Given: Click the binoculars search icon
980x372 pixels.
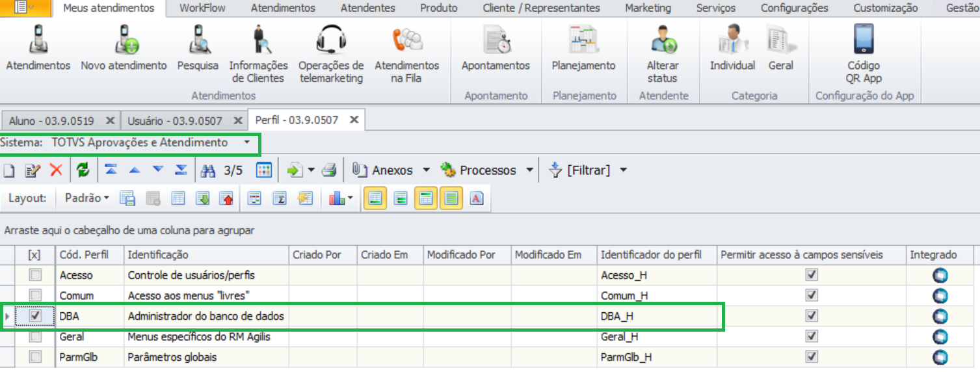Looking at the screenshot, I should point(208,170).
